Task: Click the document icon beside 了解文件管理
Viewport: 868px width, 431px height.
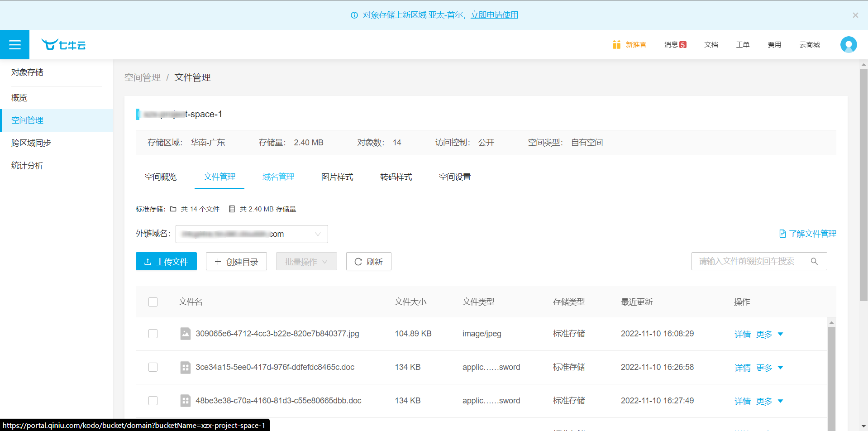Action: point(782,234)
